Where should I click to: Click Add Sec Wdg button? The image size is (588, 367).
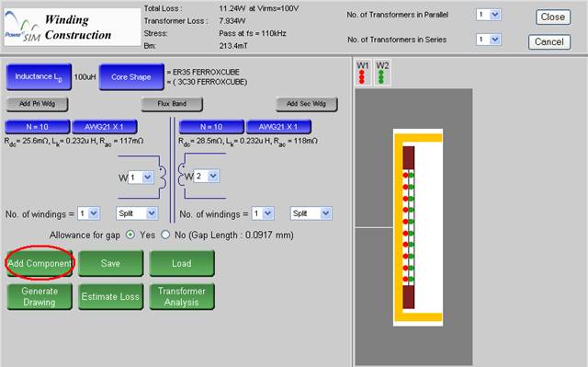(x=307, y=104)
